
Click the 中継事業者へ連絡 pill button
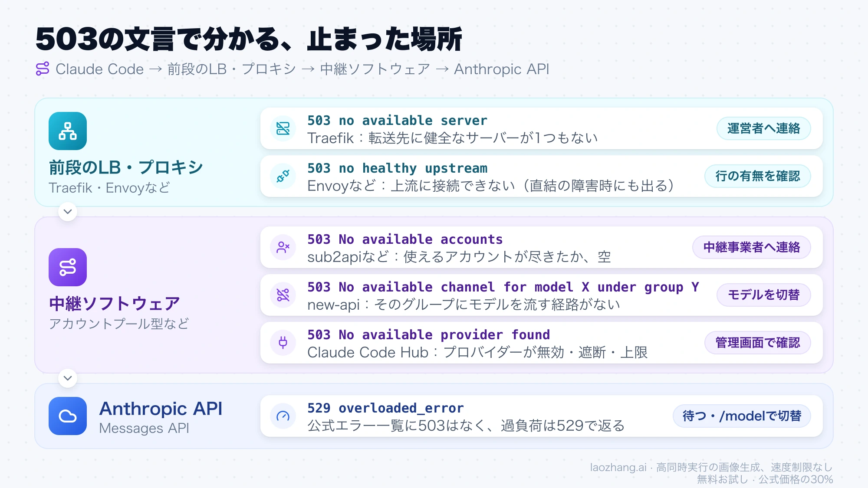[x=751, y=247]
